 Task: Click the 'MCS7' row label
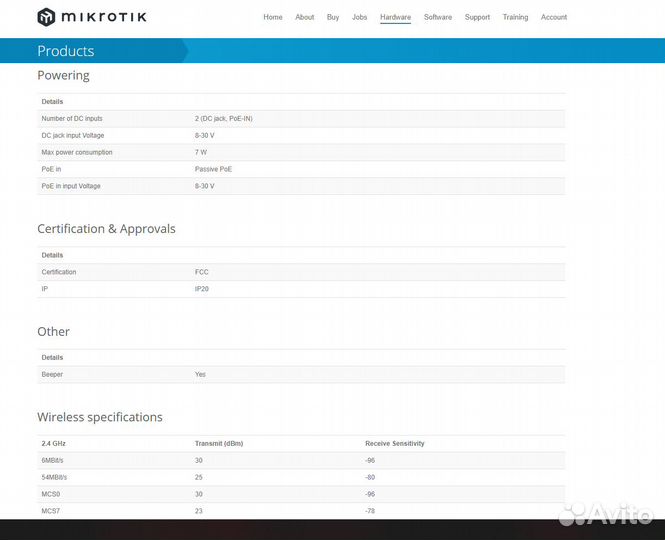[50, 511]
